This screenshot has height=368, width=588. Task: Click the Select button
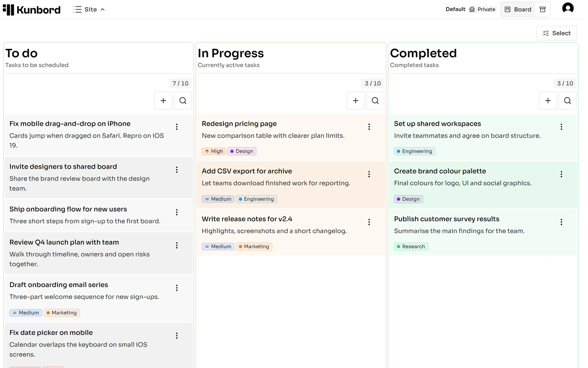pos(556,33)
